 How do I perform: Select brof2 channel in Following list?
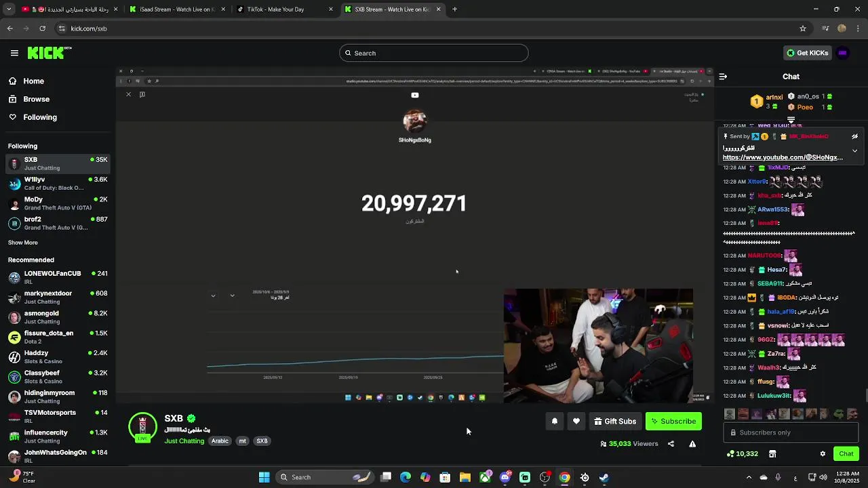58,223
